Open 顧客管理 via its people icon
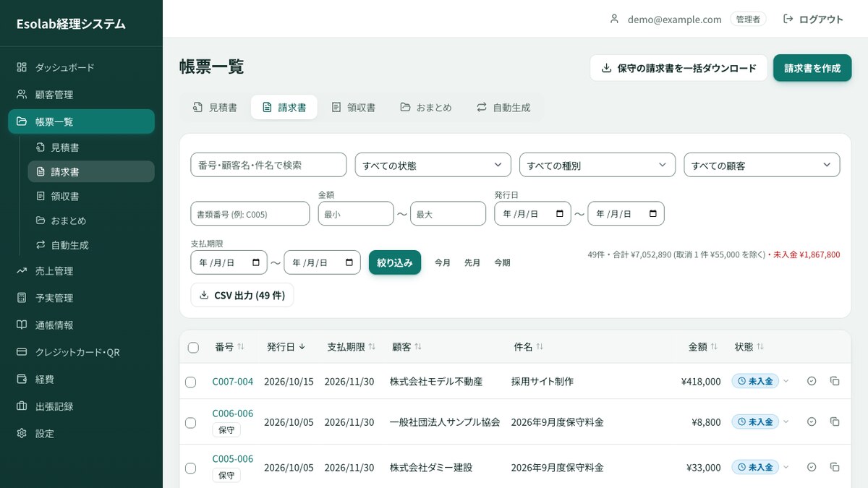The width and height of the screenshot is (868, 488). [22, 95]
